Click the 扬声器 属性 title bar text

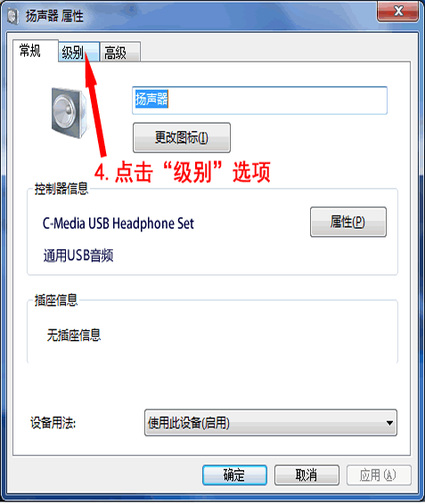coord(54,16)
